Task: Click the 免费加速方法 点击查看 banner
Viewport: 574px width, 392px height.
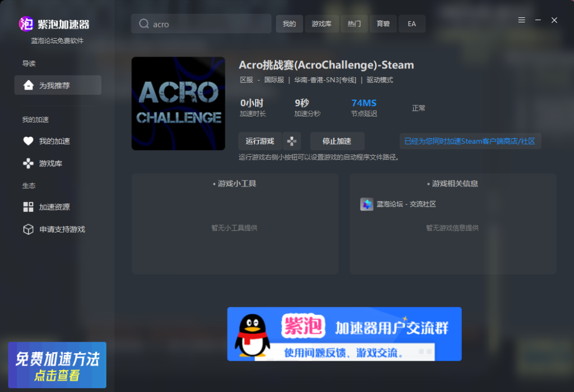Action: [x=57, y=365]
